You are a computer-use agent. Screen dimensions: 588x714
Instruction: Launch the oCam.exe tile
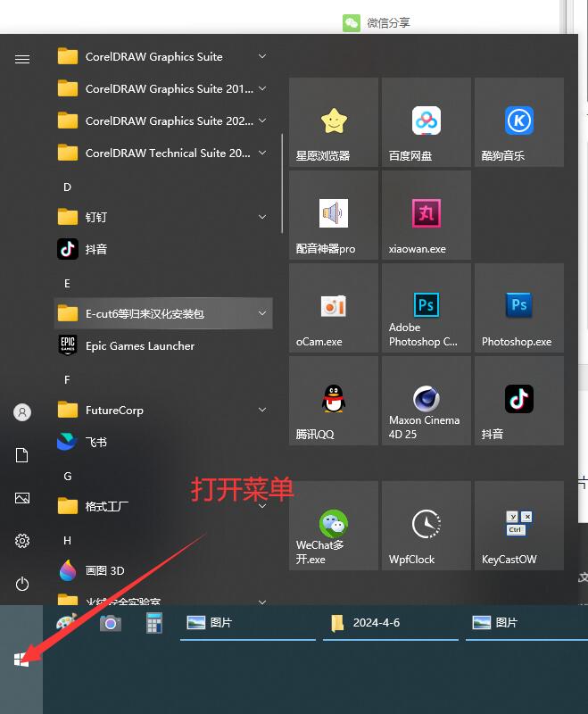334,308
